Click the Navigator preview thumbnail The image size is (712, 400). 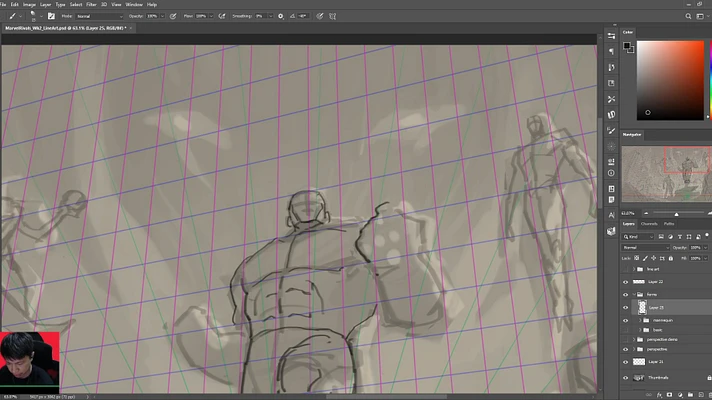click(x=667, y=173)
